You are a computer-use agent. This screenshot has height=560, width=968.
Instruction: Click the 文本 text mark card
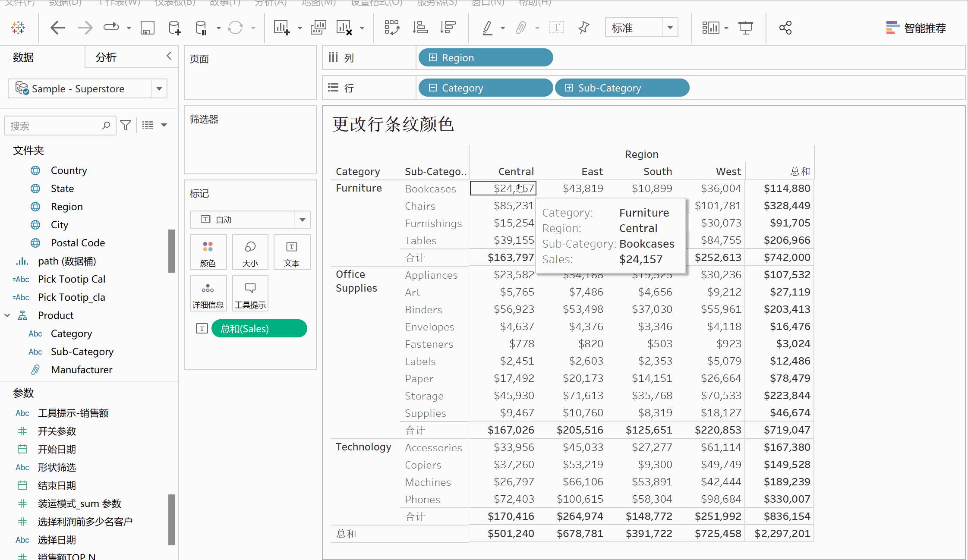coord(292,252)
